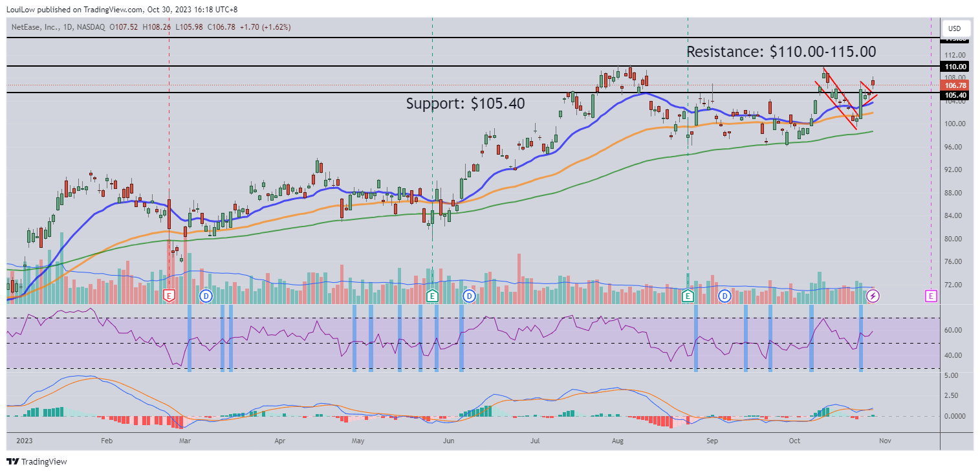Viewport: 980px width, 473px height.
Task: Click the Mar label on time axis
Action: click(x=185, y=441)
